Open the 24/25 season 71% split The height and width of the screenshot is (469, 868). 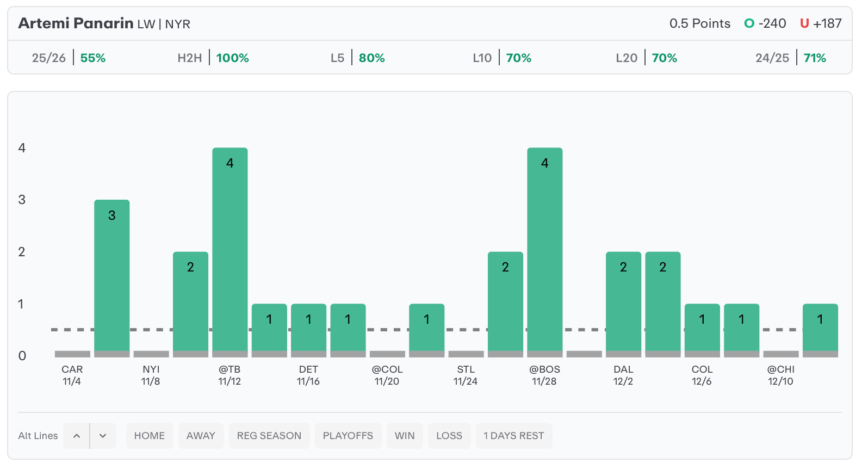pyautogui.click(x=790, y=58)
